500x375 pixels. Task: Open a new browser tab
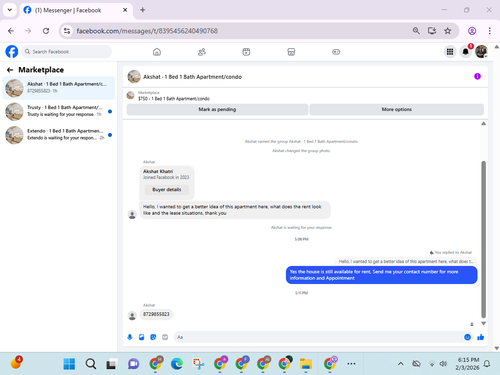click(x=143, y=10)
